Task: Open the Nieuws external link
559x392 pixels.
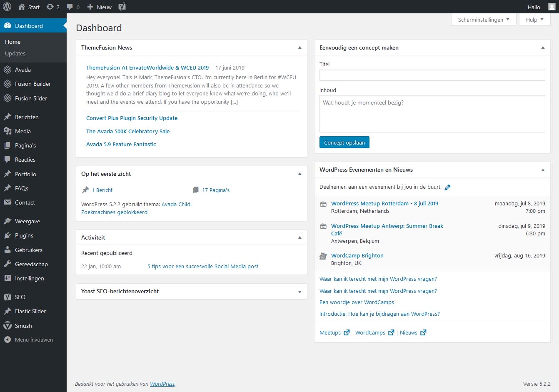Action: (x=413, y=332)
